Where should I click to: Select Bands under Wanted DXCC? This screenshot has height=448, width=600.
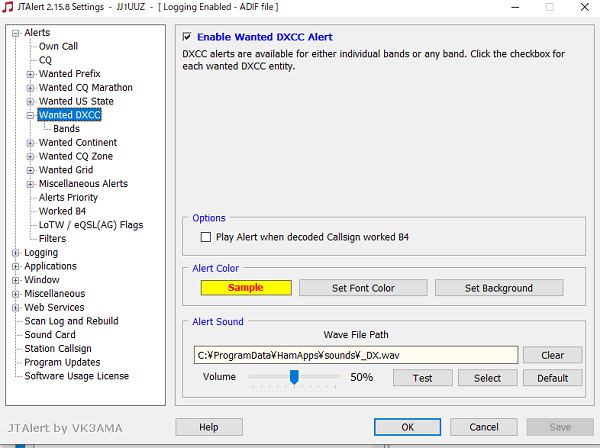[x=66, y=129]
